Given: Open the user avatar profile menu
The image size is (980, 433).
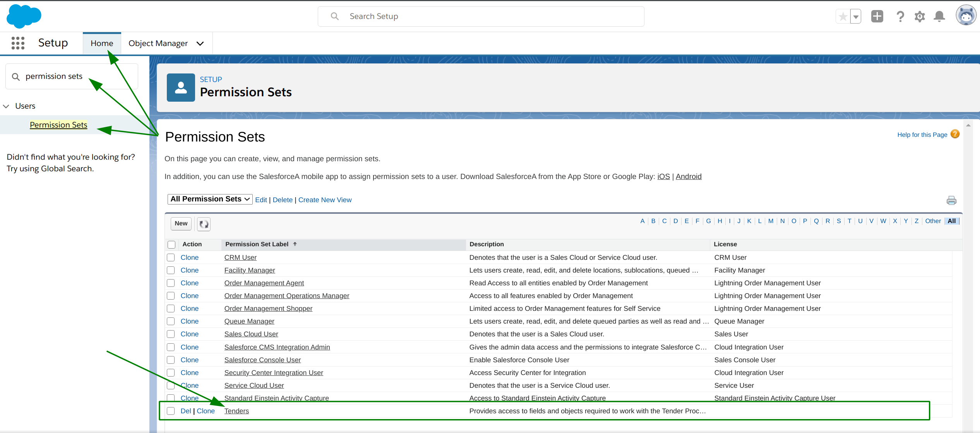Looking at the screenshot, I should pyautogui.click(x=966, y=16).
